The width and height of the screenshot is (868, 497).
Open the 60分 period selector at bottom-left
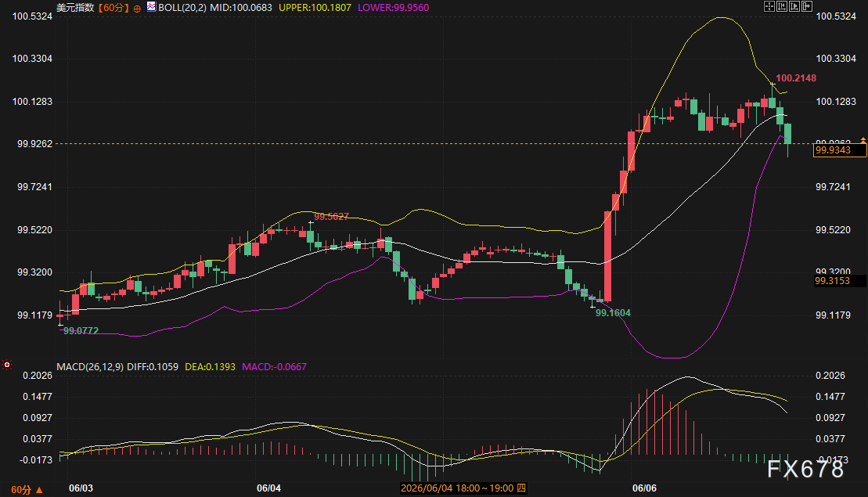pyautogui.click(x=27, y=490)
